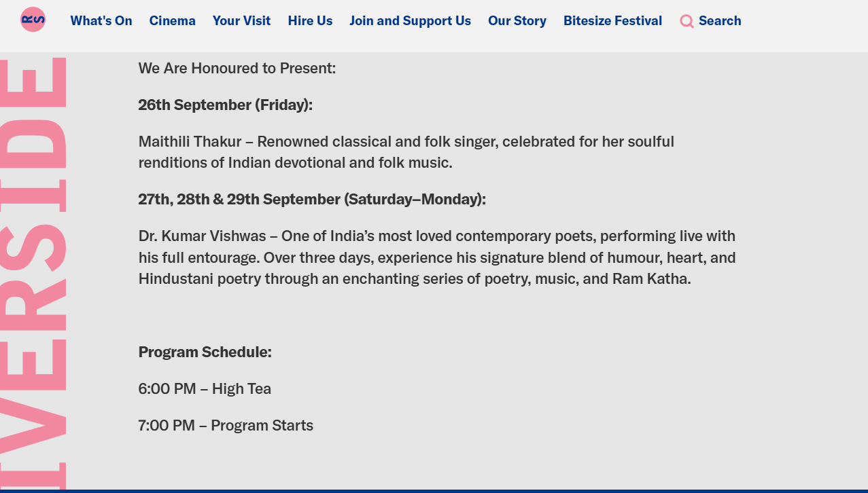
Task: Click the 6:00 PM High Tea line
Action: 205,389
